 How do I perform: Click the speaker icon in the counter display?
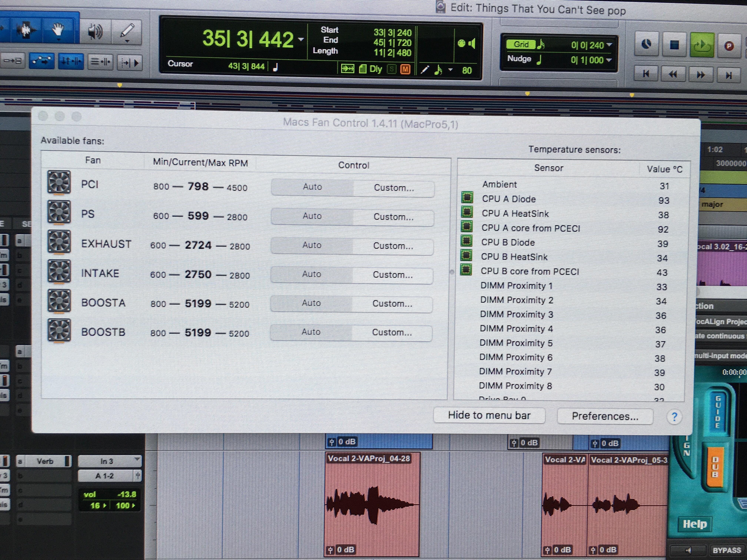472,43
